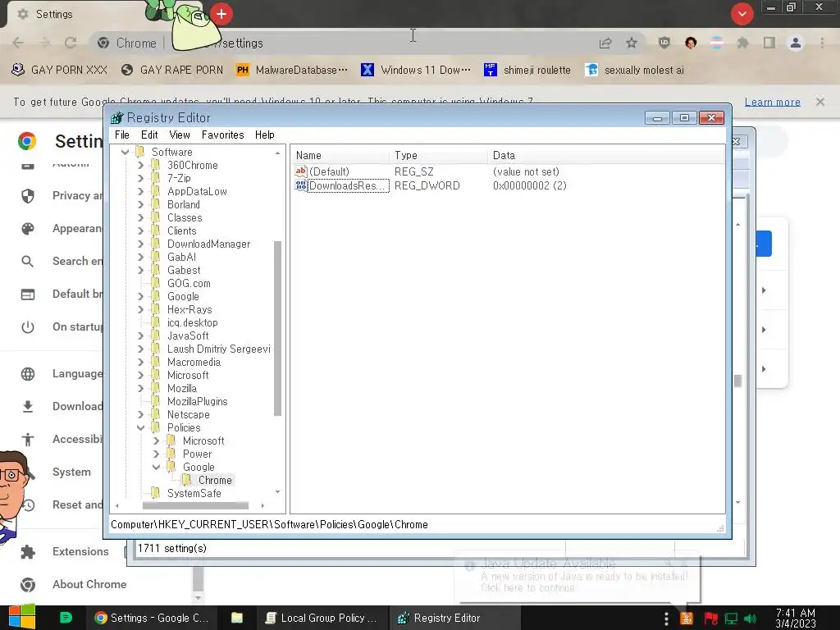The height and width of the screenshot is (630, 840).
Task: Open Local Group Policy from the taskbar
Action: (322, 619)
